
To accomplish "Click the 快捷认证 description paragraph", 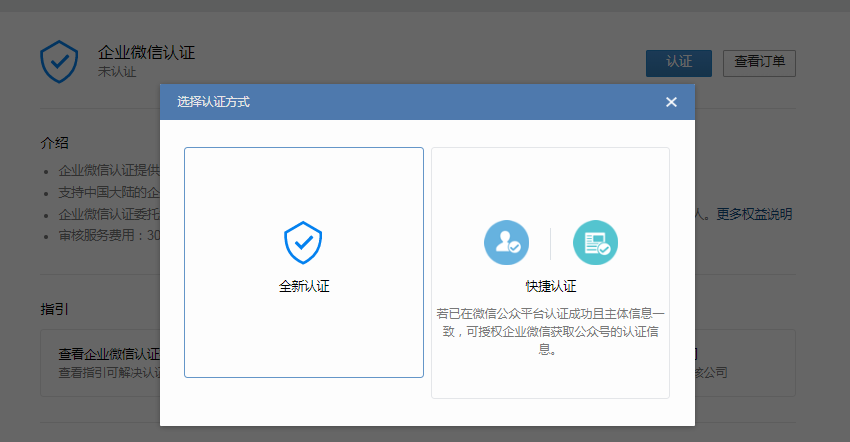I will point(550,331).
